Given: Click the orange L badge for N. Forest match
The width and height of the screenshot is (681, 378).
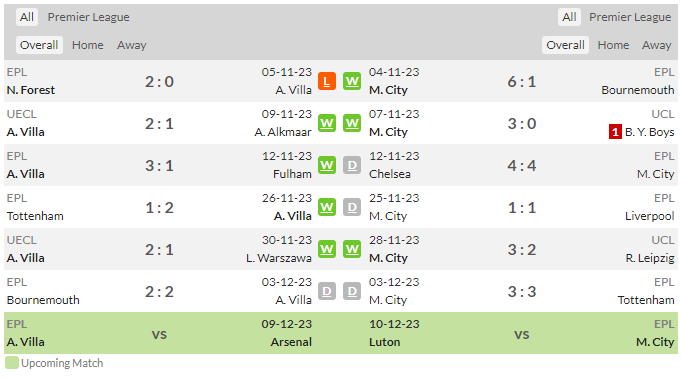Looking at the screenshot, I should point(327,81).
